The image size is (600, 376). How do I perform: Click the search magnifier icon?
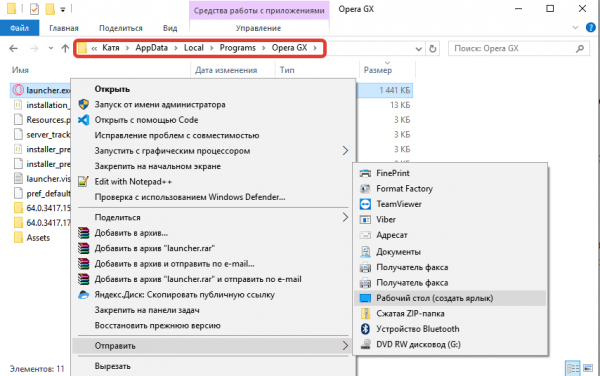point(580,49)
